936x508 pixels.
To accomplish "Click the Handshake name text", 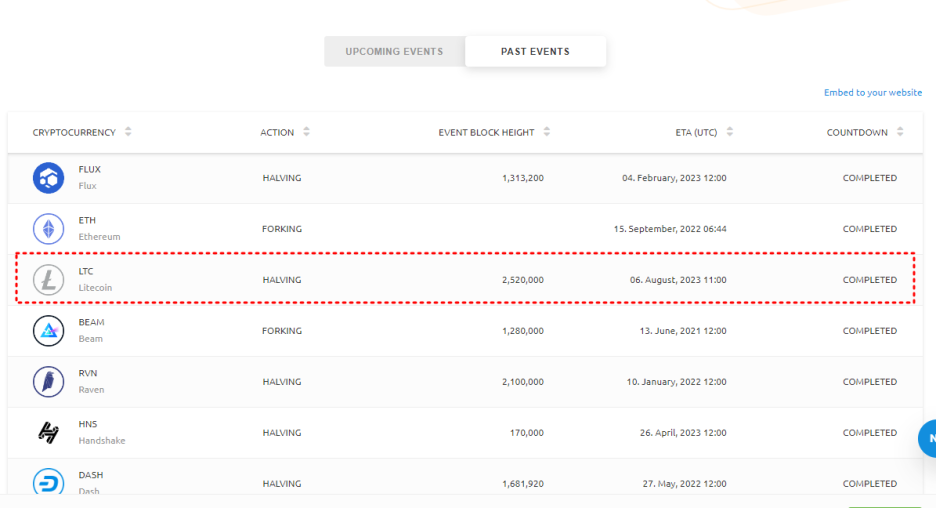I will click(x=102, y=441).
